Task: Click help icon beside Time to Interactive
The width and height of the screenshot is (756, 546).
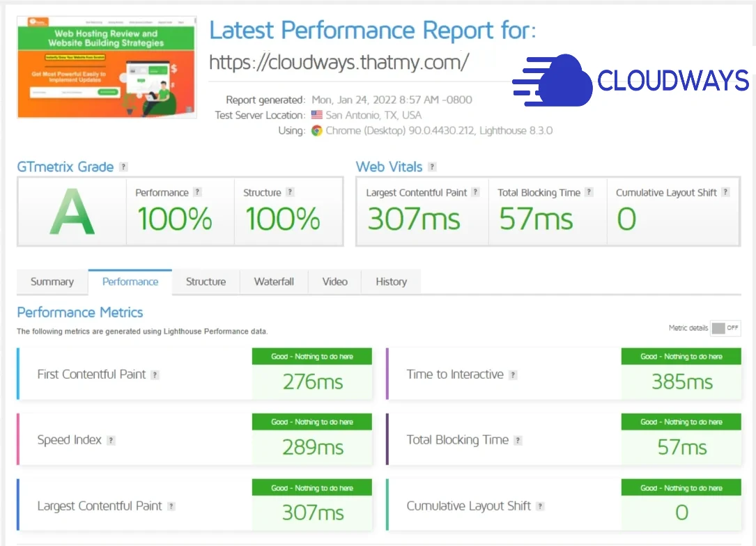Action: [514, 375]
